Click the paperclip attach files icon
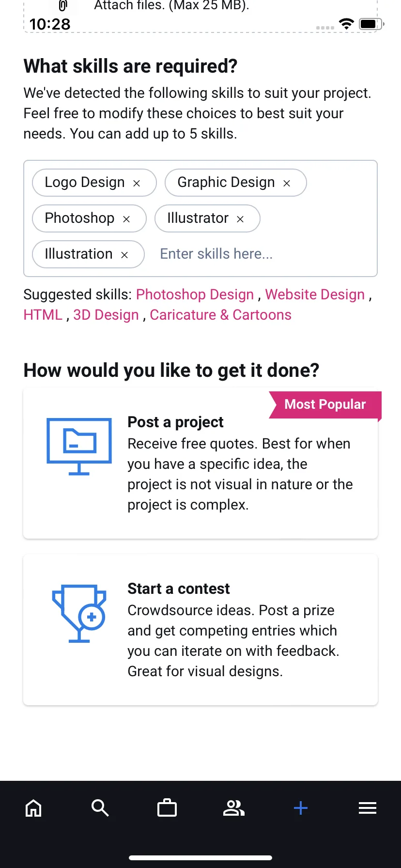 coord(62,5)
